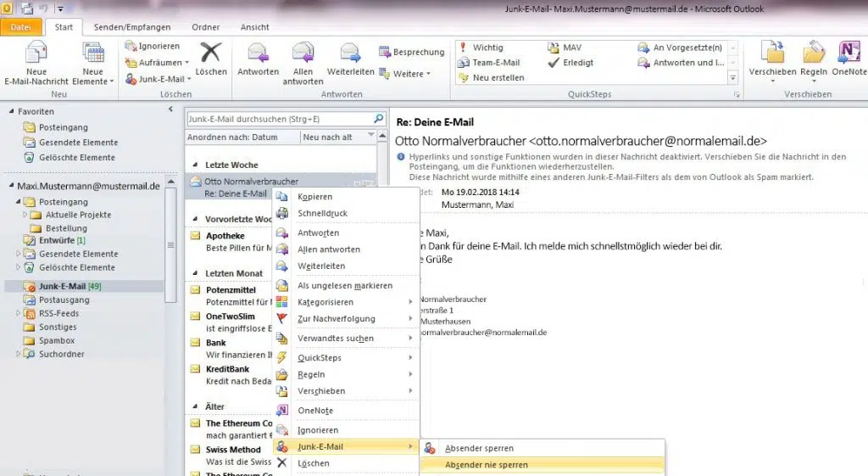Viewport: 868px width, 476px height.
Task: Select the Bestellung folder
Action: click(66, 228)
